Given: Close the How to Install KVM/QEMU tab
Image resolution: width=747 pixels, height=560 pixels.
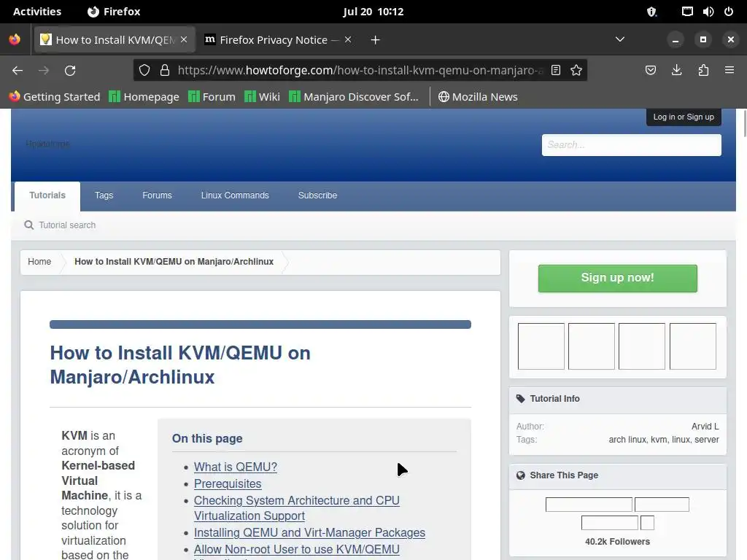Looking at the screenshot, I should pyautogui.click(x=184, y=39).
